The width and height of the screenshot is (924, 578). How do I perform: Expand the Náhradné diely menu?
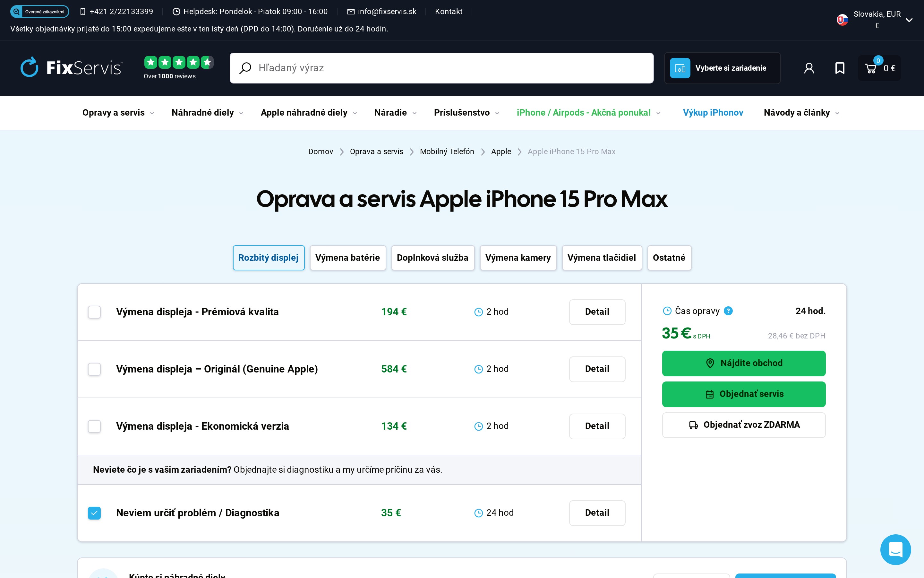pyautogui.click(x=207, y=113)
